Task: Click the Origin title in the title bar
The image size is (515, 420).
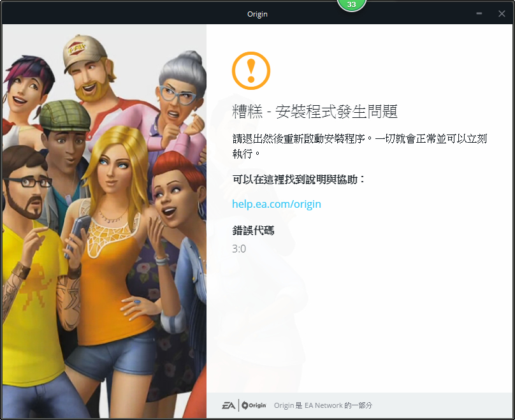Action: [x=257, y=14]
